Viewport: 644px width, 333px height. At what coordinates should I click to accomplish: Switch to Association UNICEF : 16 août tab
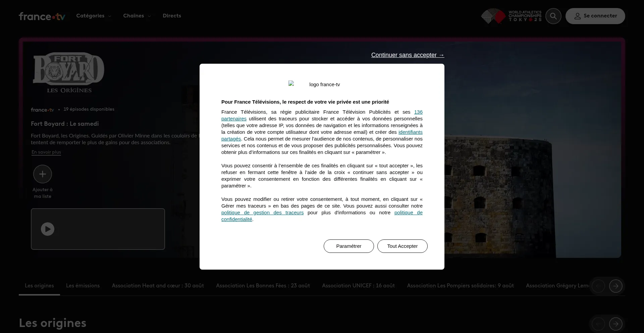click(358, 286)
